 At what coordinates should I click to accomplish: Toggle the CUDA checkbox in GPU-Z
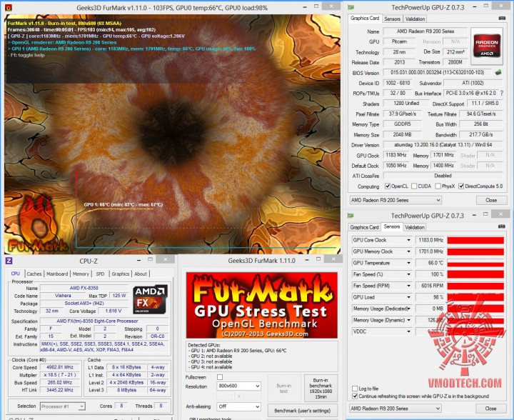coord(414,186)
